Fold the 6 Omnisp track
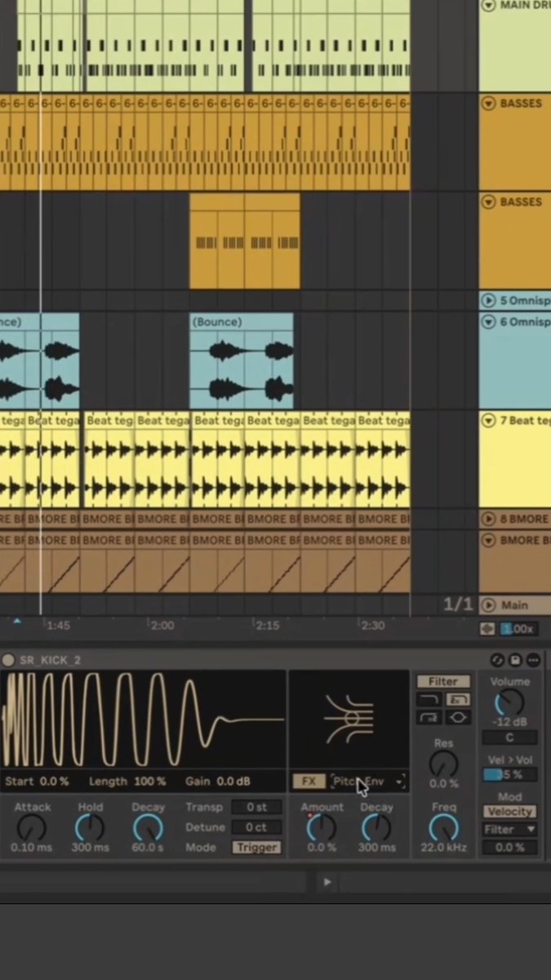The width and height of the screenshot is (551, 980). [x=489, y=322]
